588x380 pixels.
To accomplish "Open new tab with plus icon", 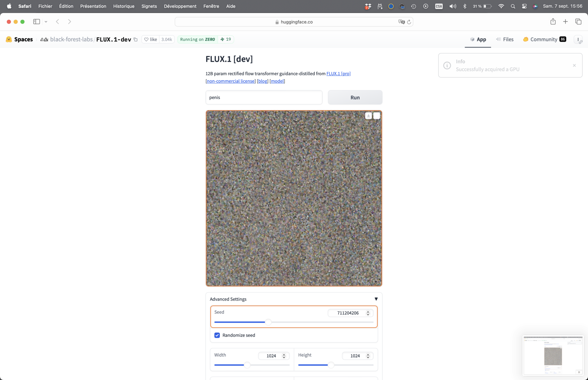I will point(565,21).
